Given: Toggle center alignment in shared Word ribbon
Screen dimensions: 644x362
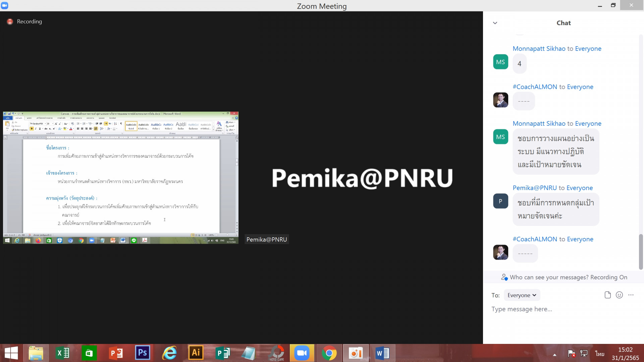Looking at the screenshot, I should pos(82,128).
